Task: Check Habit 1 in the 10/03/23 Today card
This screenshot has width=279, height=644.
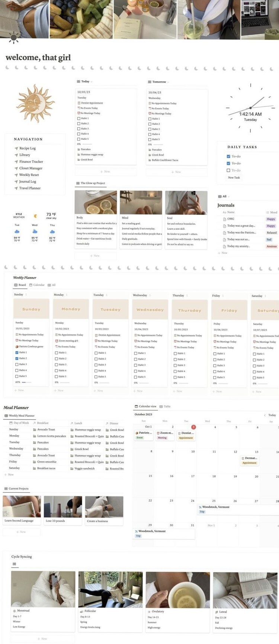Action: click(x=79, y=118)
